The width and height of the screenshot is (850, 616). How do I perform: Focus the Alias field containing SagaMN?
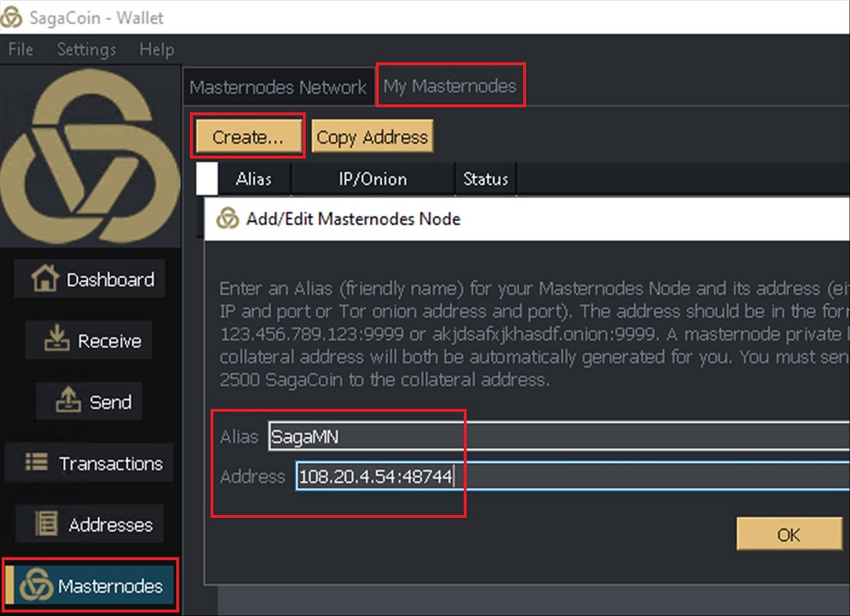coord(559,436)
